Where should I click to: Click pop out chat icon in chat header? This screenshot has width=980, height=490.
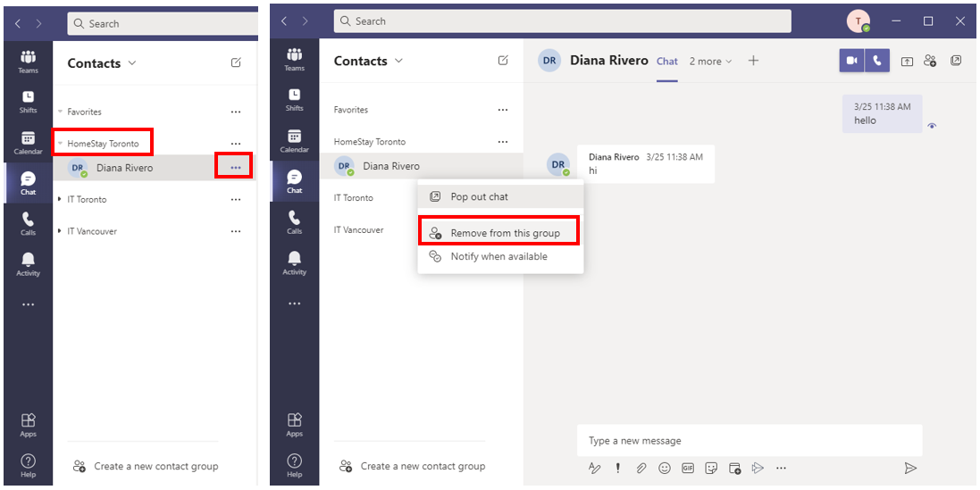coord(956,61)
